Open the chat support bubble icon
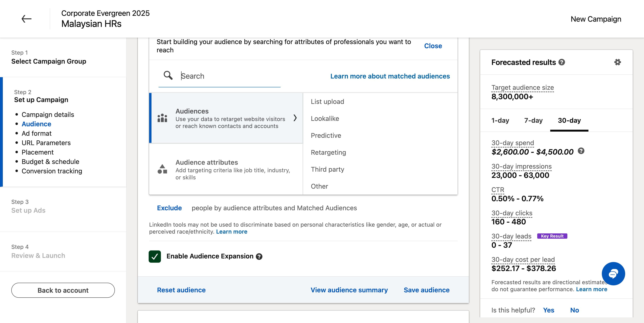 (613, 273)
